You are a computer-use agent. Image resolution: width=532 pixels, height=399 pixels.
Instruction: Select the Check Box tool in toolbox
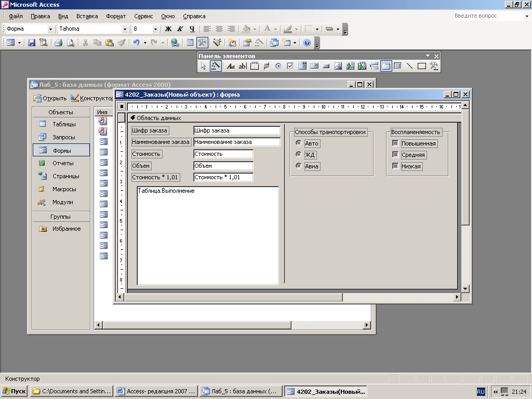(x=290, y=66)
